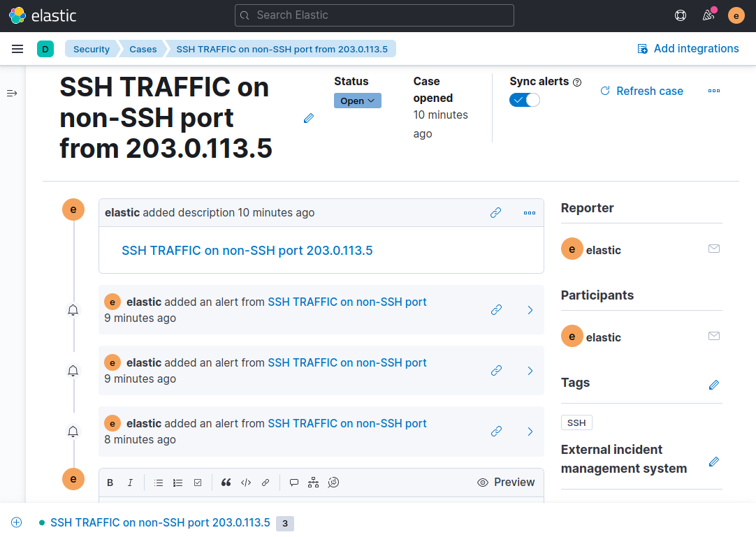Toggle the hamburger navigation menu
Screen dimensions: 756x537
pyautogui.click(x=17, y=49)
